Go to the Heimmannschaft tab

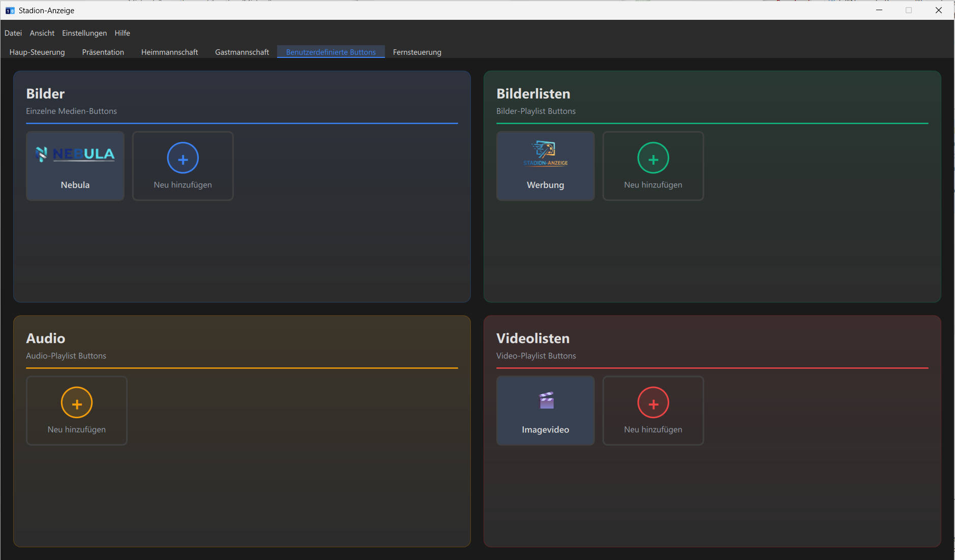coord(170,52)
